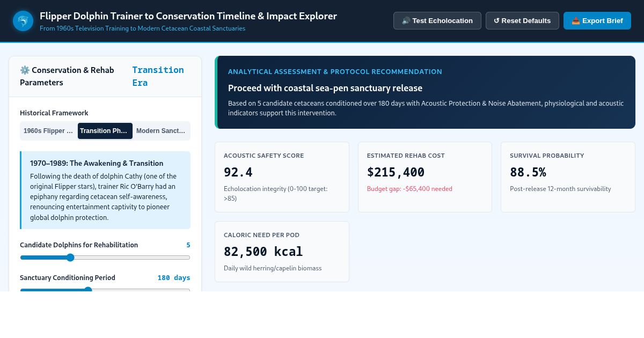Click the app title Flipper Dolphin Trainer
Image resolution: width=644 pixels, height=338 pixels.
point(188,16)
